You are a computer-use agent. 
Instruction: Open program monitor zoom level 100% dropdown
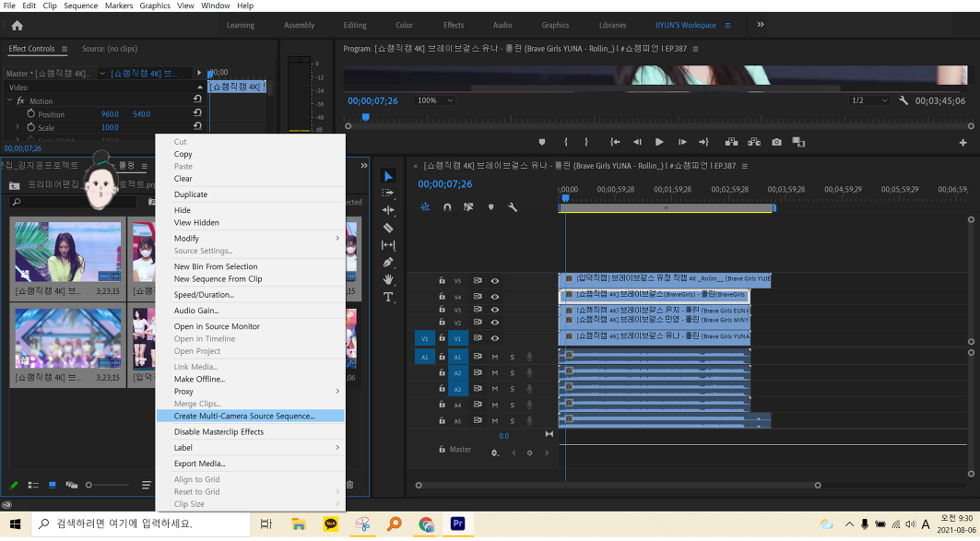tap(434, 100)
